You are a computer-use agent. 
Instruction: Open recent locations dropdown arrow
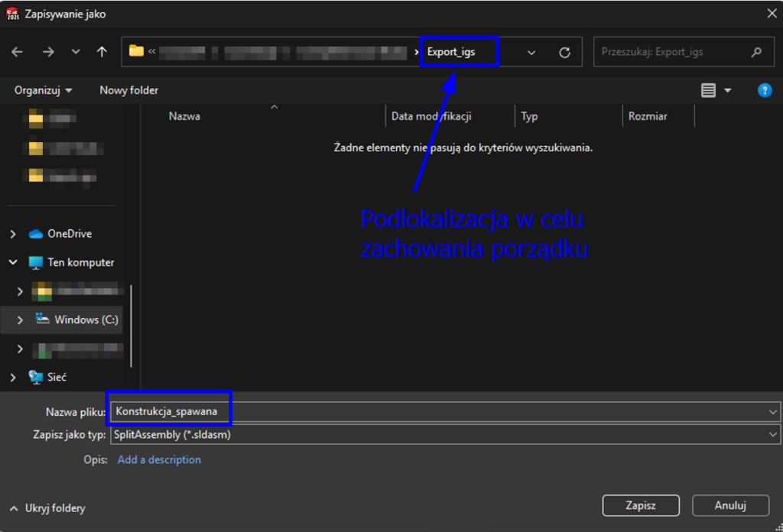tap(75, 52)
